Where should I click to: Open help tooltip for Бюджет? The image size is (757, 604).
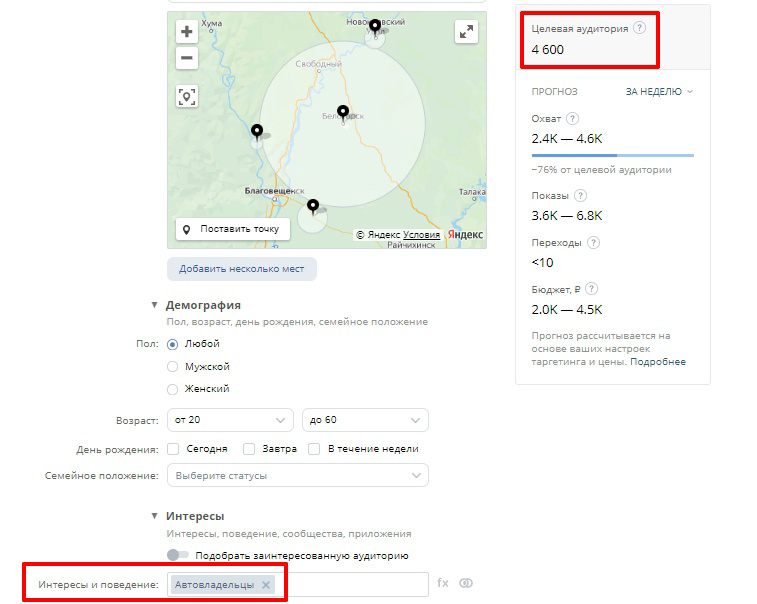(591, 289)
